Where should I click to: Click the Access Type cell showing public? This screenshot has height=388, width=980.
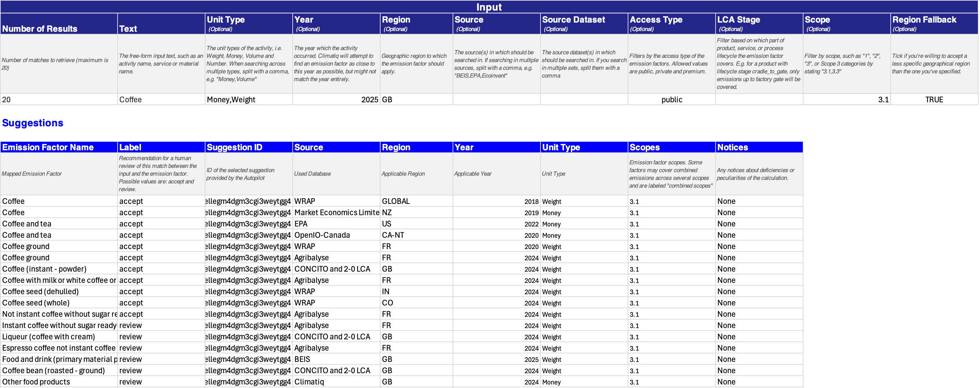click(x=671, y=99)
